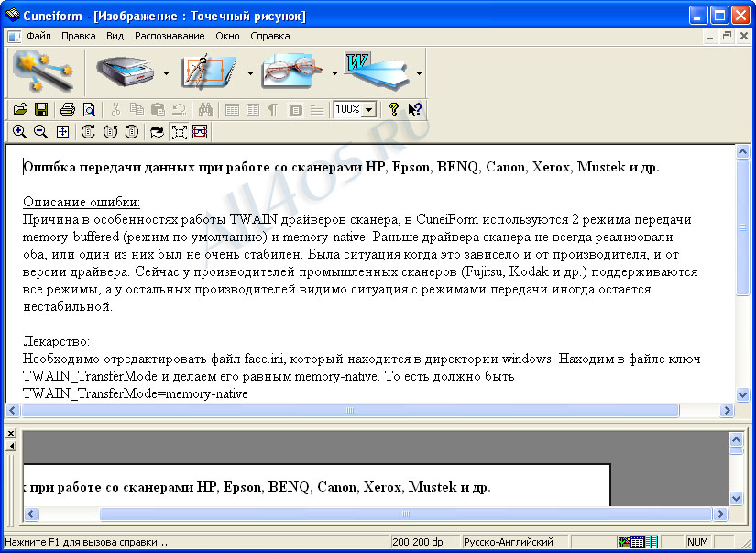Click the status bar picture-recognition icon
Screen dimensions: 756x553
coord(624,542)
